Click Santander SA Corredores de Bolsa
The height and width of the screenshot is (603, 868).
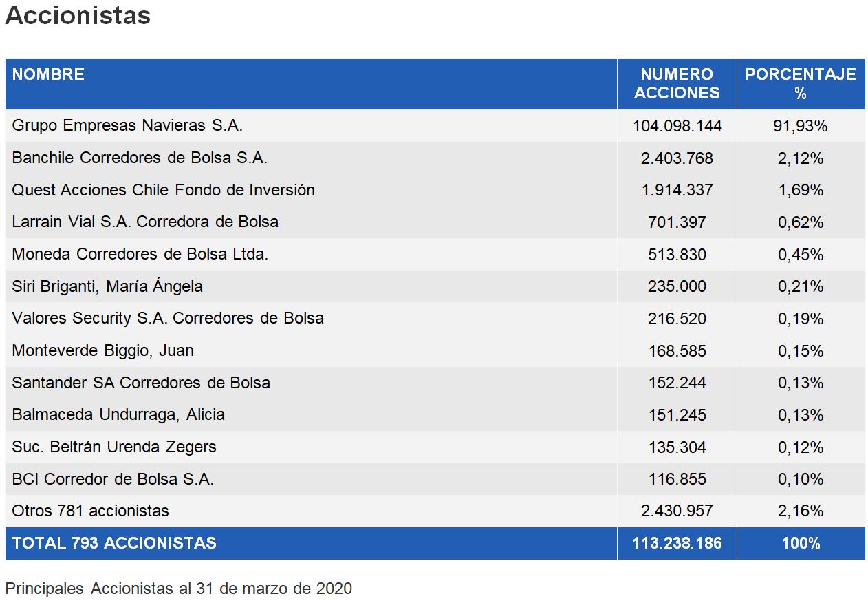141,383
